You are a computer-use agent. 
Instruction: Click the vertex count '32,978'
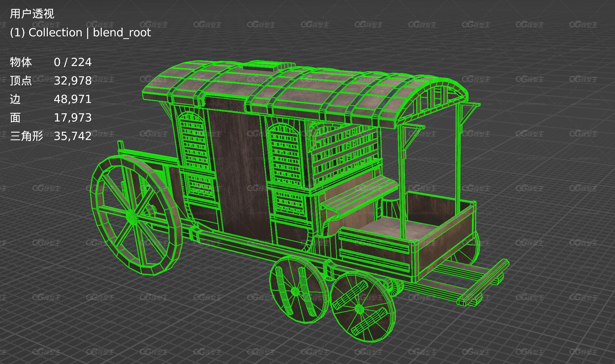(73, 81)
